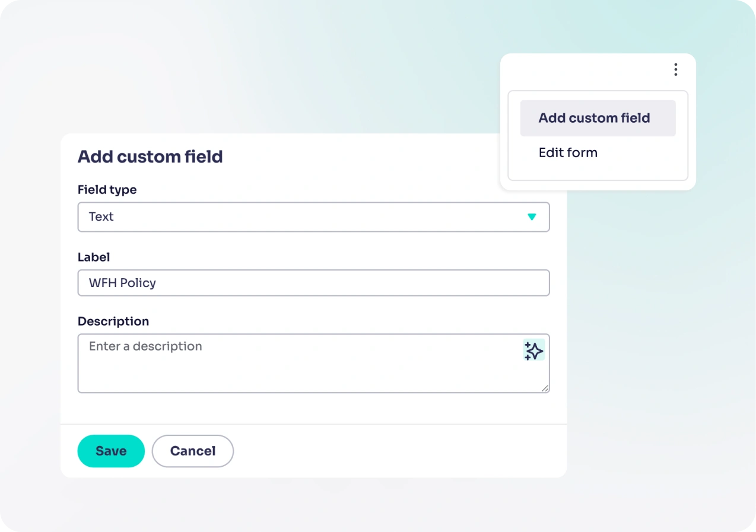Select the WFH Policy text in Label
This screenshot has width=756, height=532.
[x=122, y=283]
